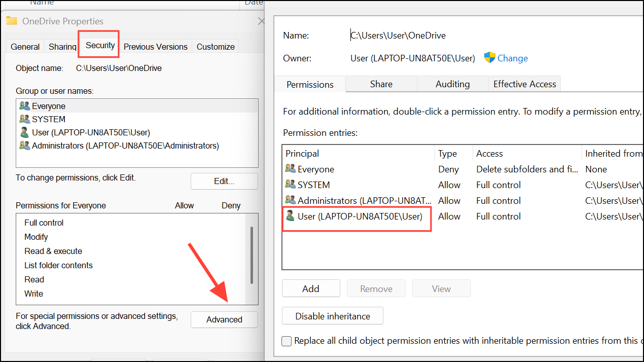Toggle the Deny checkbox for Write permission
The height and width of the screenshot is (362, 644).
pos(231,294)
